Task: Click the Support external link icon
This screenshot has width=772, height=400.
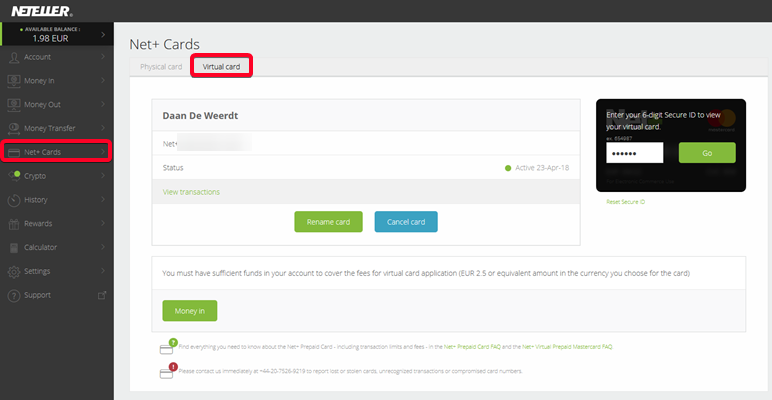Action: point(102,295)
